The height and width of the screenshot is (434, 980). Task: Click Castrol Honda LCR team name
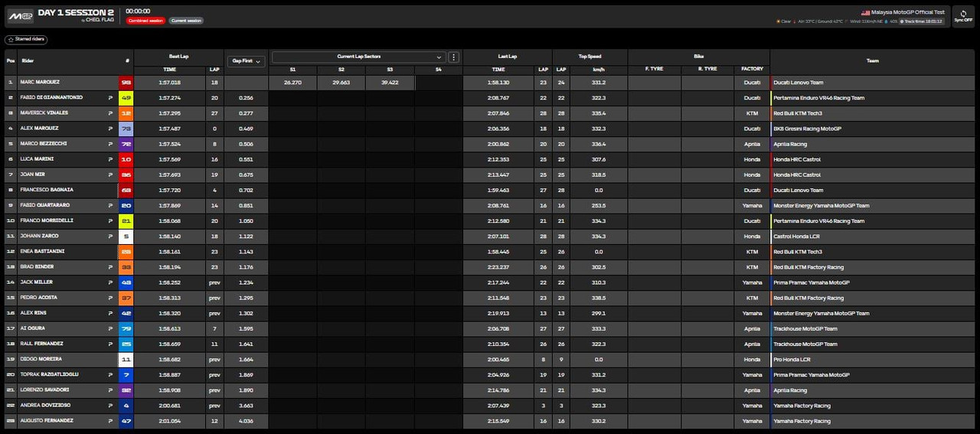(796, 236)
